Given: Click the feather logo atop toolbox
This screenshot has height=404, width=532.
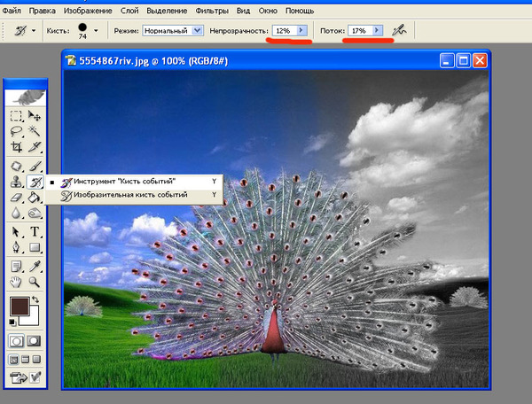Looking at the screenshot, I should pos(26,97).
